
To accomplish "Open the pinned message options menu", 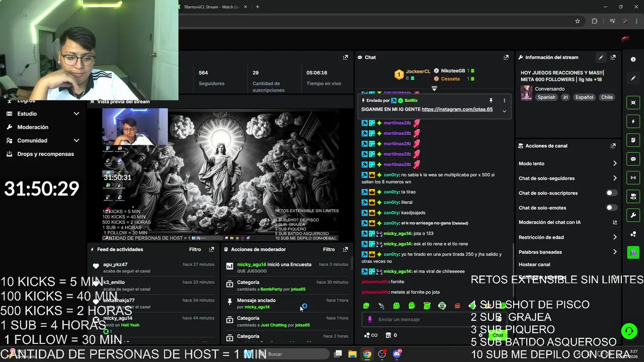I will [x=504, y=101].
